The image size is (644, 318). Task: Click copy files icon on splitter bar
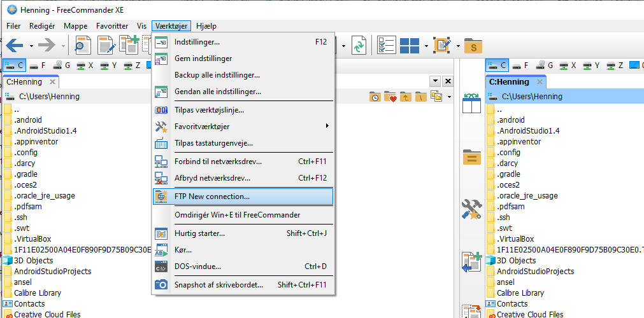(471, 261)
